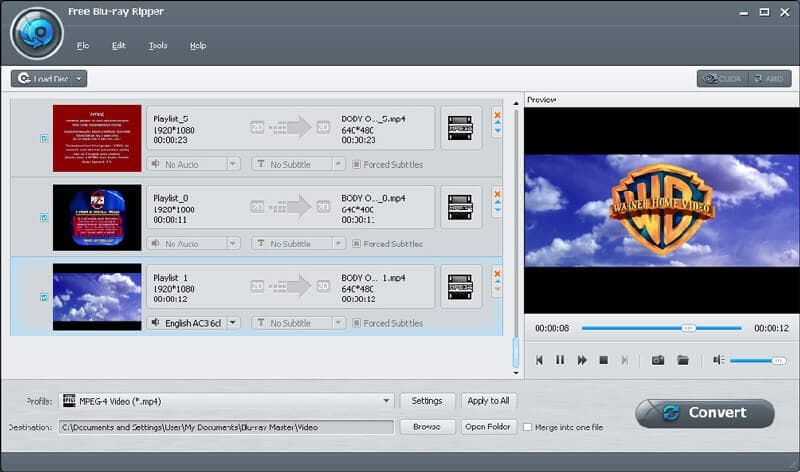This screenshot has height=472, width=800.
Task: Uncheck the Playlist_5 item checkbox
Action: pyautogui.click(x=44, y=138)
